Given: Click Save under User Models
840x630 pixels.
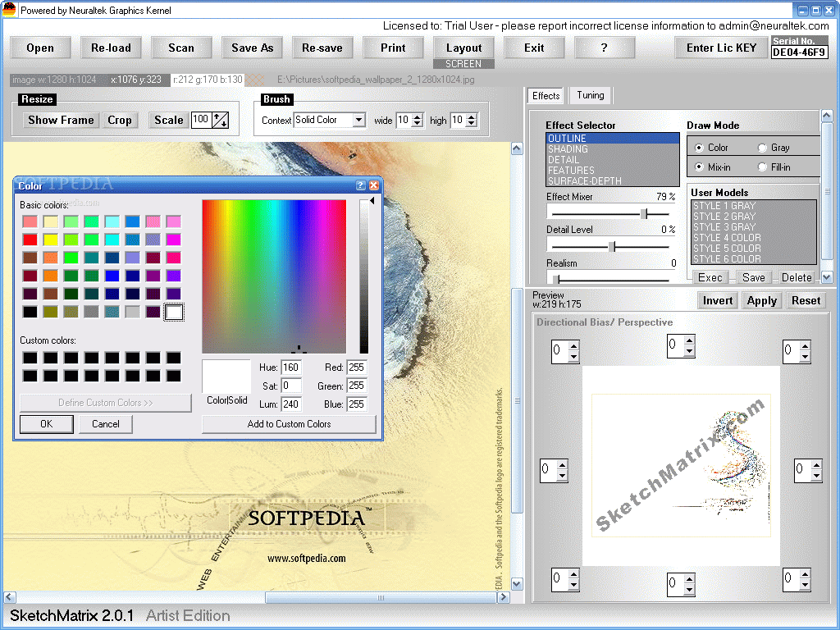Looking at the screenshot, I should point(754,277).
